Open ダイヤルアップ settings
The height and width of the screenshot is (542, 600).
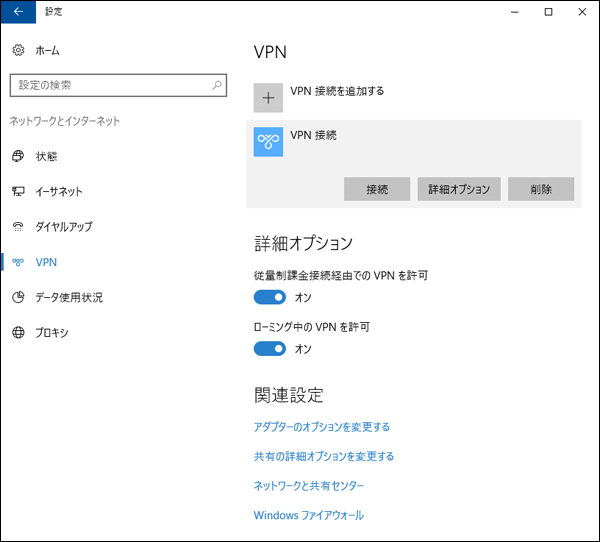click(x=64, y=227)
